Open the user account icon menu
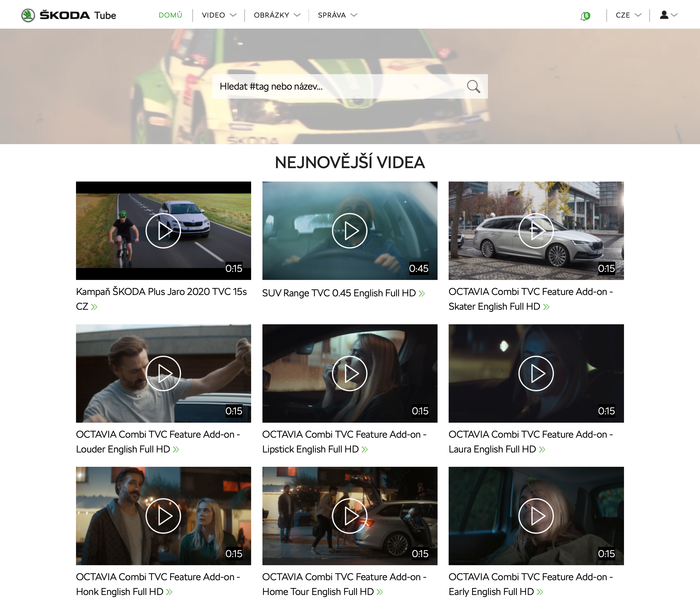 (669, 15)
